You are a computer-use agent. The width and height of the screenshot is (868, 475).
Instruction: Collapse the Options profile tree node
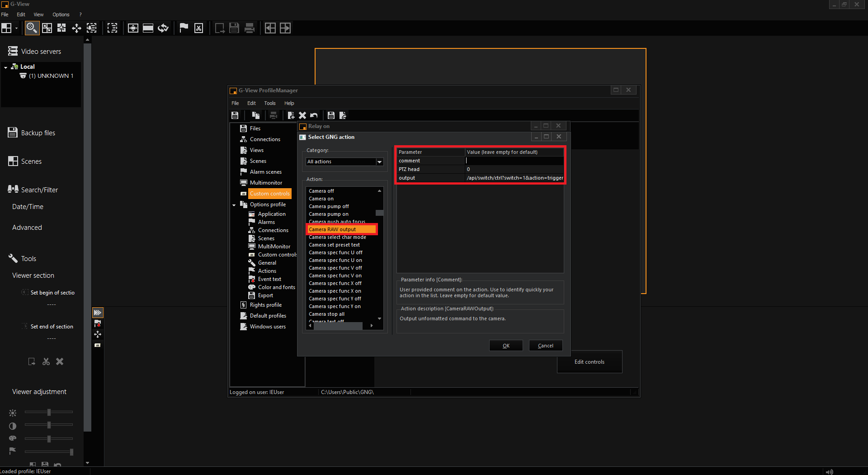(x=234, y=205)
